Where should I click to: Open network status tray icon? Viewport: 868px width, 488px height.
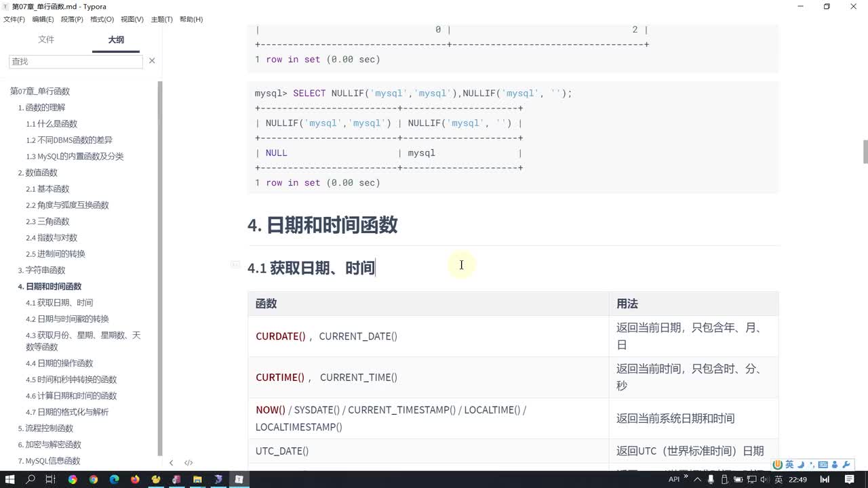pos(752,479)
